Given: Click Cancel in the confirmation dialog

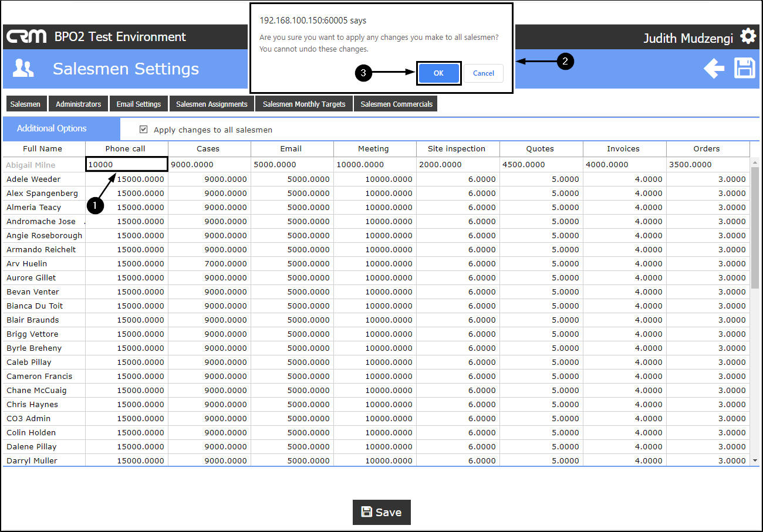Looking at the screenshot, I should pos(484,73).
